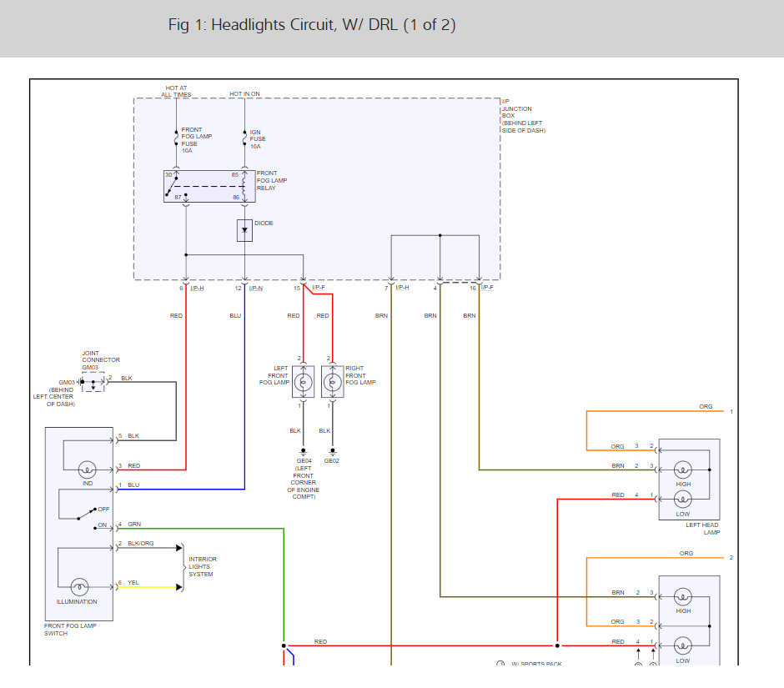Click the figure title Headlights Circuit W/ DRL
The width and height of the screenshot is (784, 688).
[x=311, y=24]
